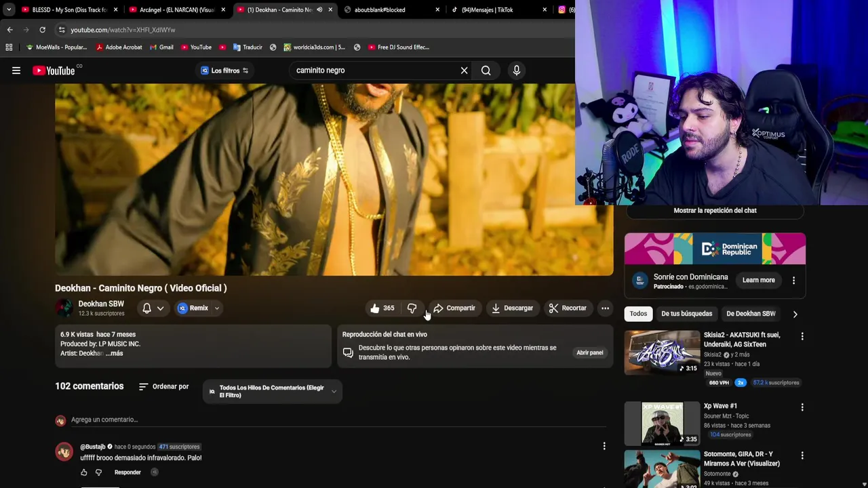Open the live chat replay icon

[x=348, y=352]
